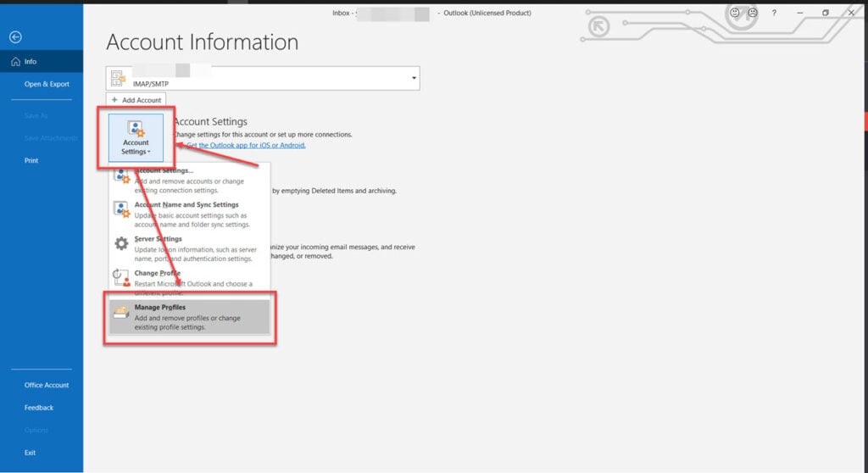Viewport: 868px width, 473px height.
Task: Click the home icon beside Info
Action: tap(15, 62)
